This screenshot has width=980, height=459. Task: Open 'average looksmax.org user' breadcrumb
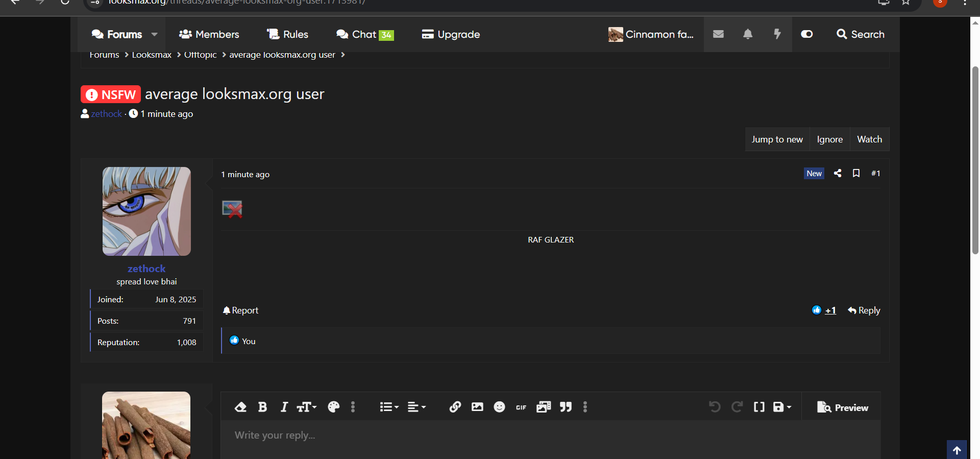coord(282,55)
